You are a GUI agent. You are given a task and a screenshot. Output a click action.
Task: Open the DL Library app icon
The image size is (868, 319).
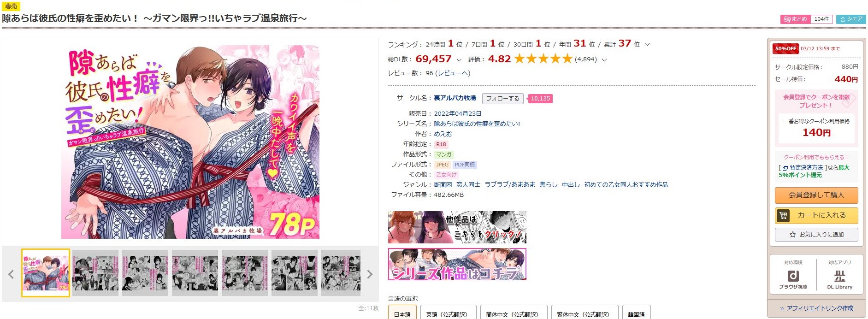[x=839, y=276]
